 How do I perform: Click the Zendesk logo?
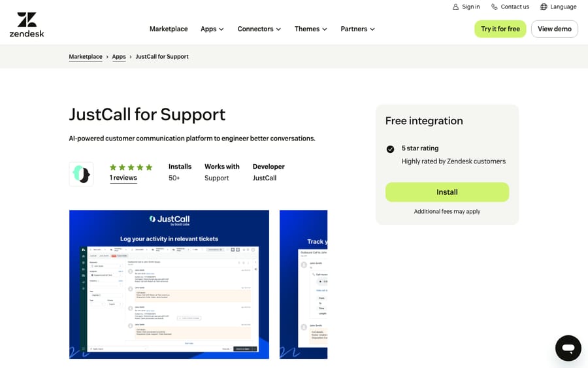click(27, 25)
